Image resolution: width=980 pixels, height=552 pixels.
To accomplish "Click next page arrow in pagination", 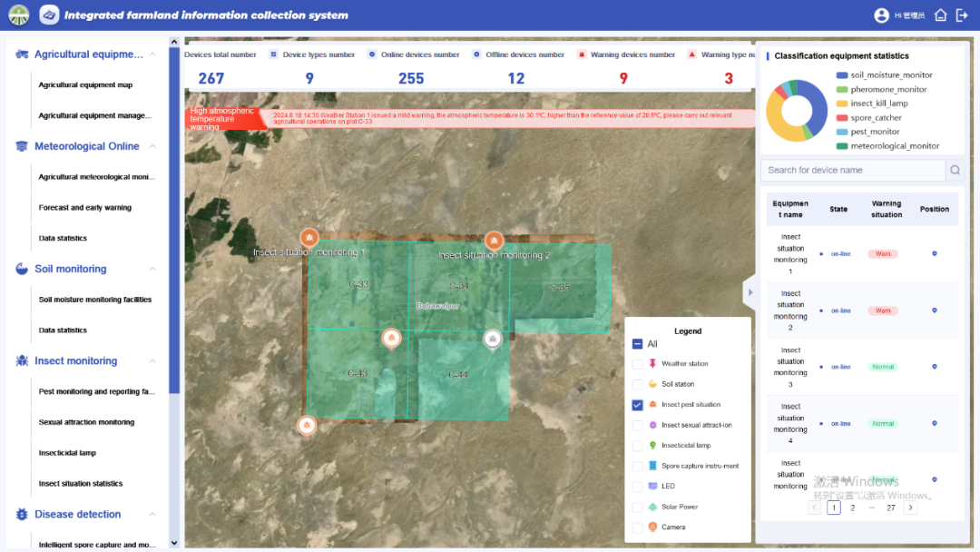I will click(x=910, y=508).
